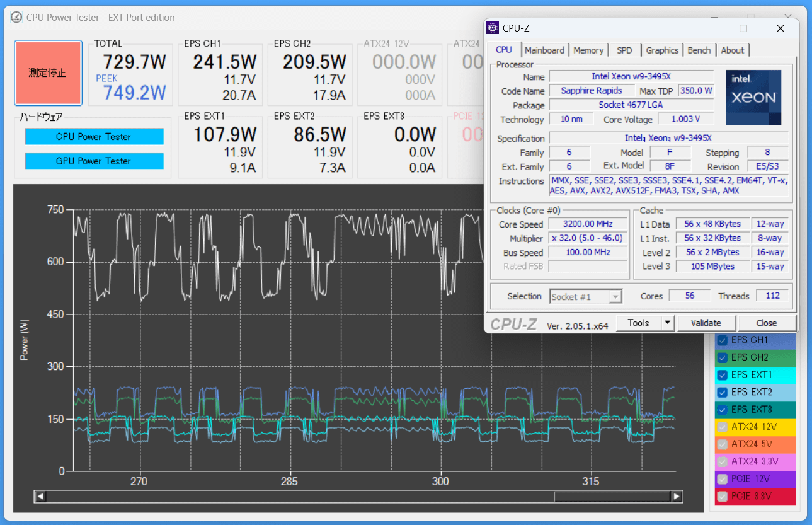Toggle the ATX24 3.3V graph checkbox
Screen dimensions: 812x525
click(x=723, y=461)
